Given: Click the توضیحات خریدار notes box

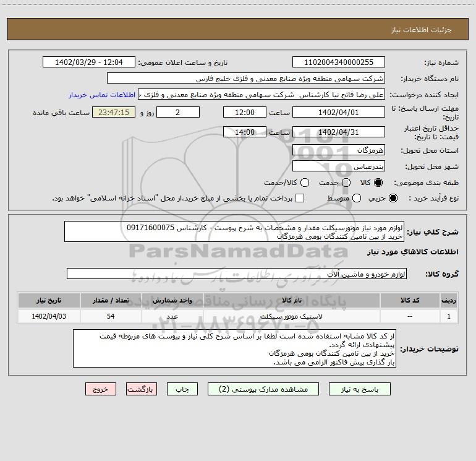Looking at the screenshot, I should click(234, 348).
